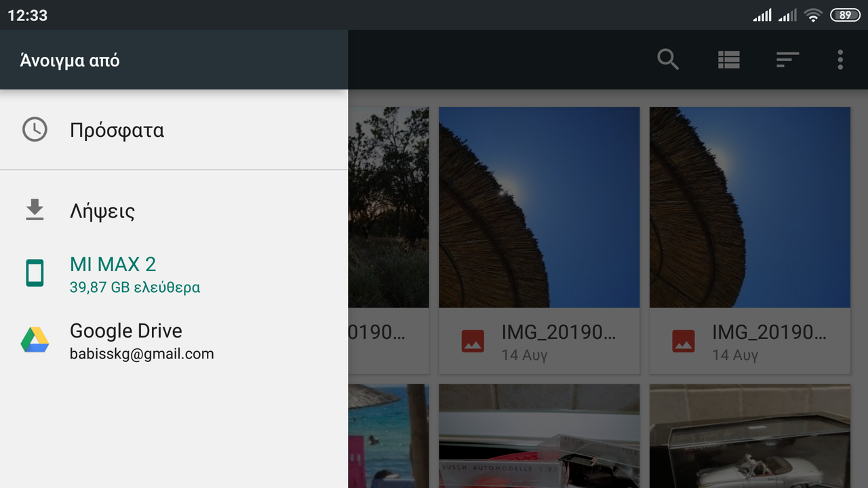Open the middle thatched umbrella photo thumbnail
The image size is (868, 488).
click(x=539, y=207)
